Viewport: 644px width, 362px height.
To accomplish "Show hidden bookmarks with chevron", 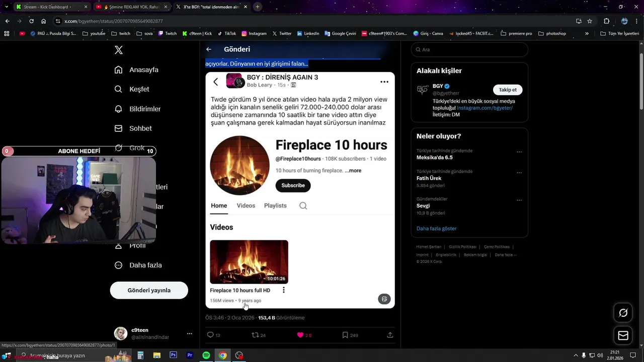I will [587, 34].
